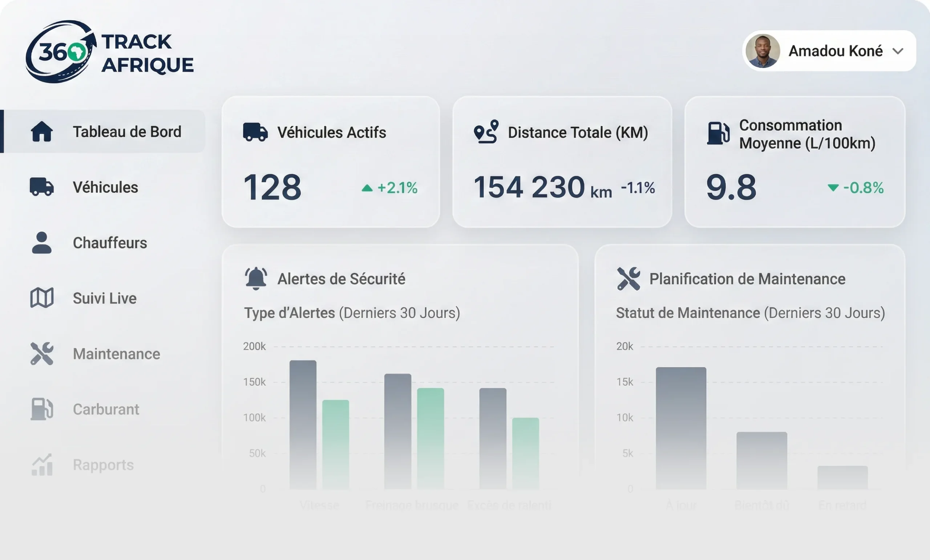
Task: Click the truck icon in the sidebar
Action: tap(41, 187)
